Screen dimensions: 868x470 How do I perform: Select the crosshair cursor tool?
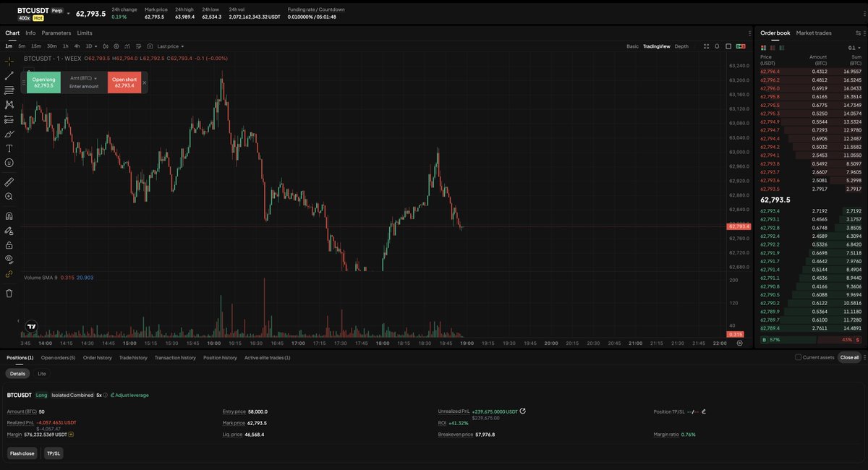pyautogui.click(x=9, y=61)
